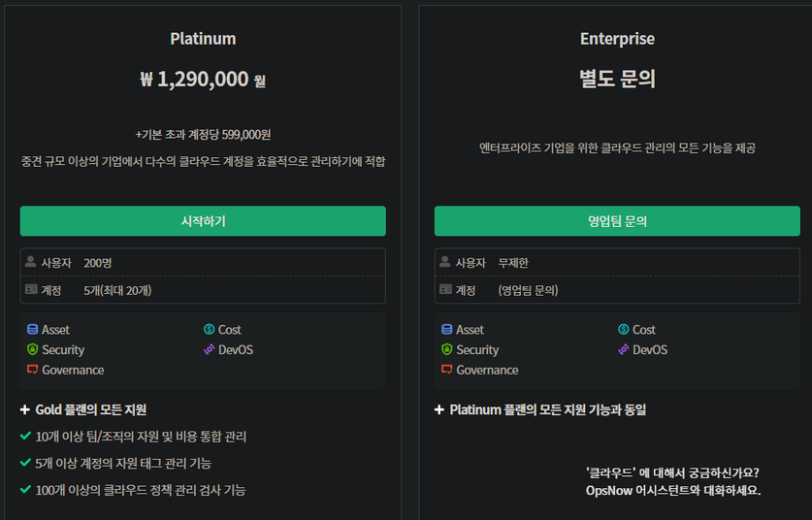Expand 'Gold 플랜의 모든 지원' plus sign
812x520 pixels.
tap(25, 410)
